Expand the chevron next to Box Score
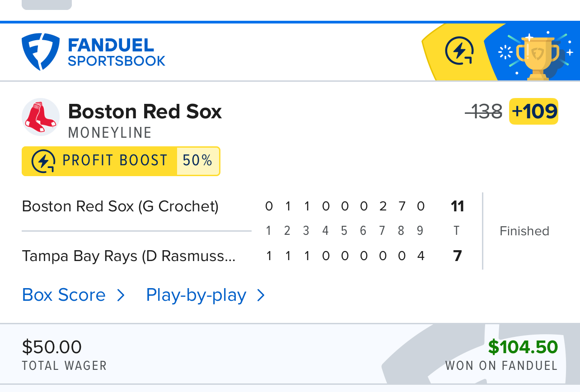Image resolution: width=580 pixels, height=392 pixels. [x=121, y=295]
